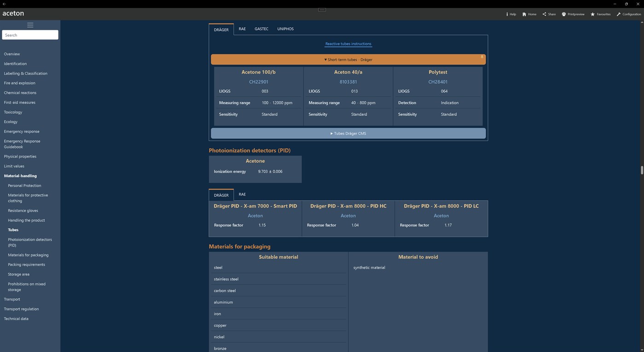Go to Packing requirements subsection
The image size is (644, 352).
(x=26, y=265)
